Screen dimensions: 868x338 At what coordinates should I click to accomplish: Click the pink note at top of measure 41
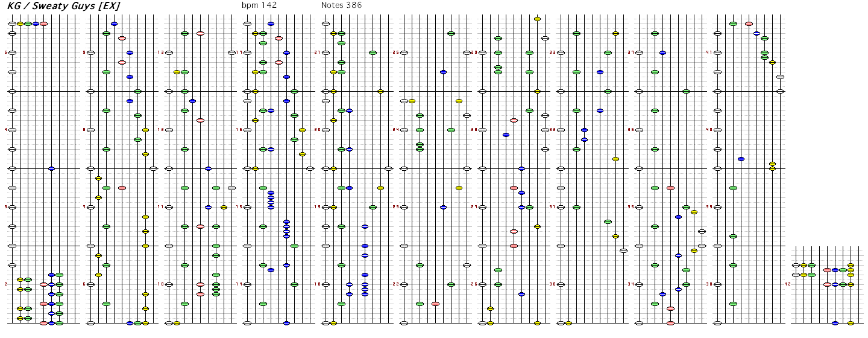[749, 24]
